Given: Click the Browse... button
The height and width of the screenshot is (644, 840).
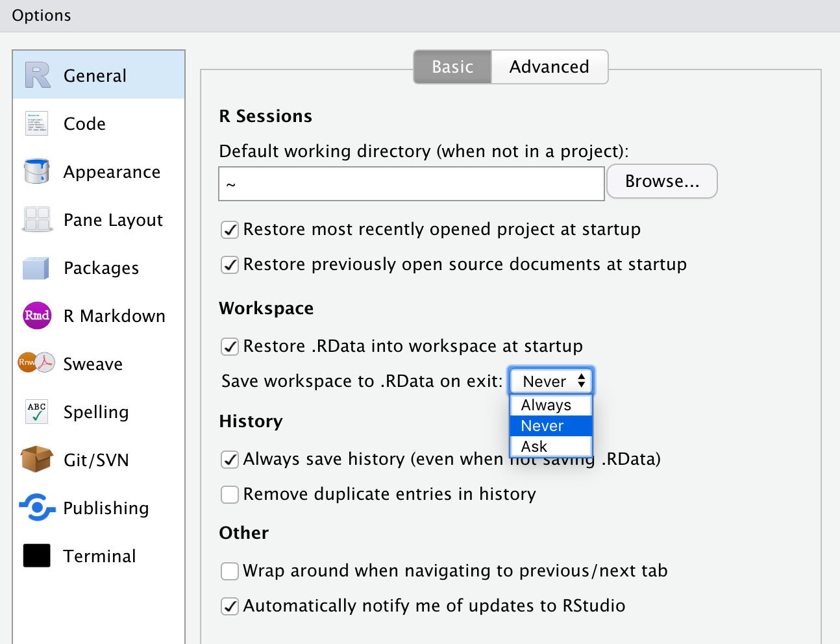Looking at the screenshot, I should coord(662,181).
